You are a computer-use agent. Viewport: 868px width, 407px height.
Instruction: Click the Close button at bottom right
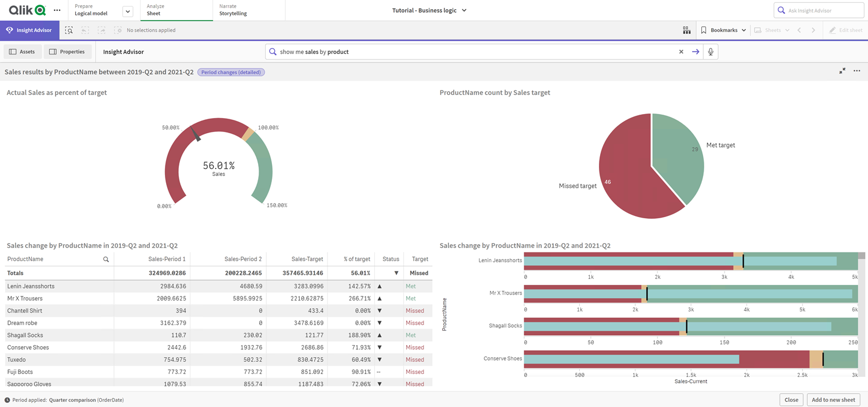[x=791, y=399]
